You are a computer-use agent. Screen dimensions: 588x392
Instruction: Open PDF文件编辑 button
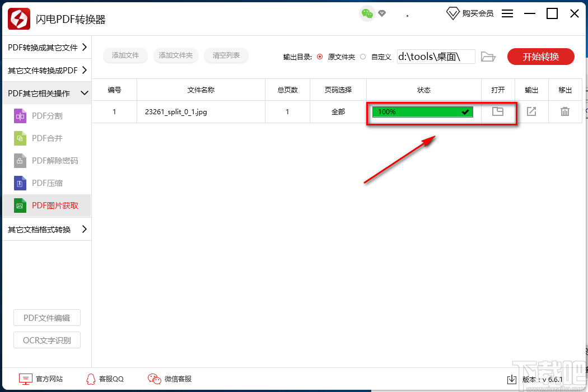tap(47, 318)
